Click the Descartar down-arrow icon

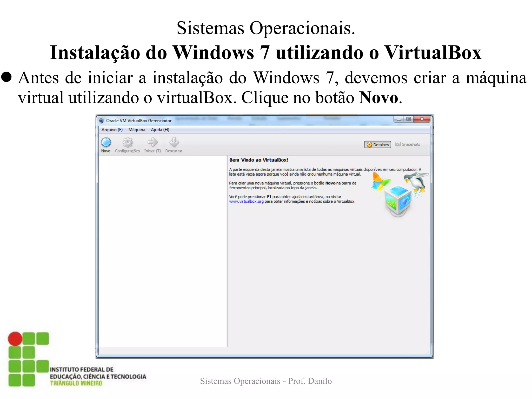click(174, 142)
